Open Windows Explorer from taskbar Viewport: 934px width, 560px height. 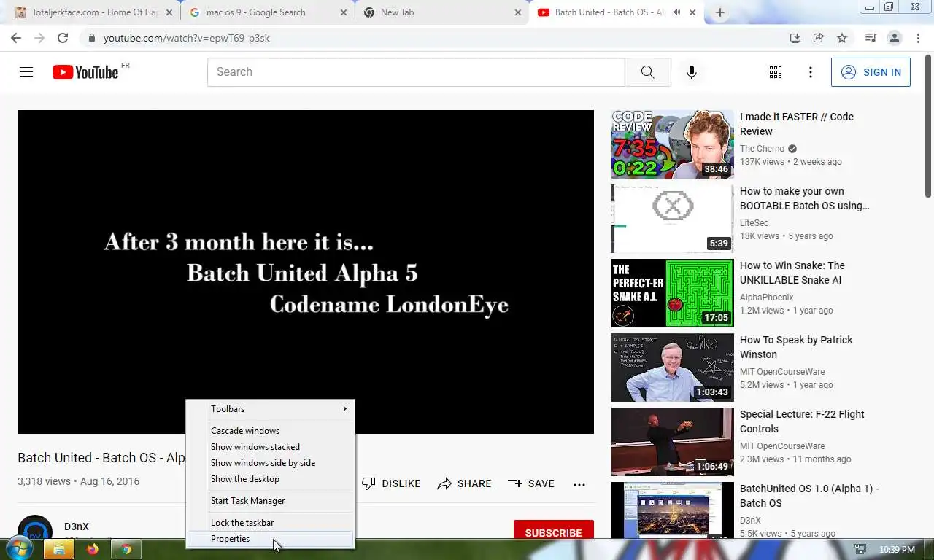[x=58, y=550]
